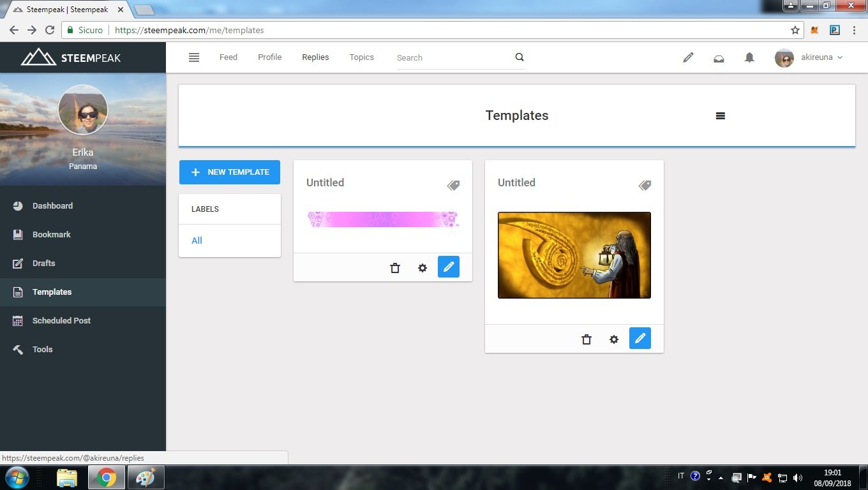Image resolution: width=868 pixels, height=490 pixels.
Task: Open Scheduled Post in the sidebar
Action: coord(83,321)
